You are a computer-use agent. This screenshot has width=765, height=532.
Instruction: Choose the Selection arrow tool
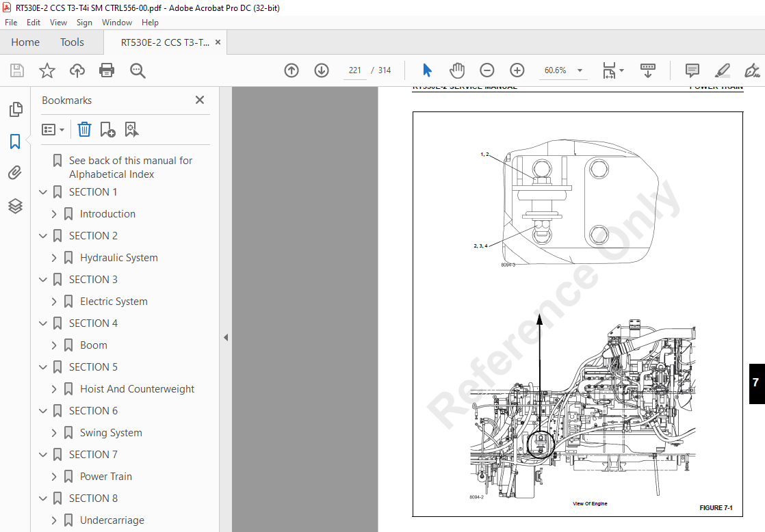[428, 70]
